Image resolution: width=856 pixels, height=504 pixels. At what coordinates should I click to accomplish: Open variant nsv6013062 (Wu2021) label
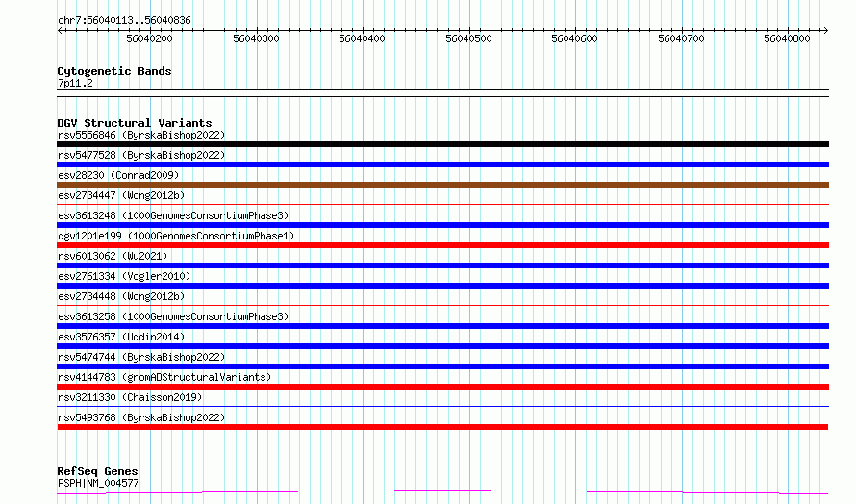[x=113, y=256]
